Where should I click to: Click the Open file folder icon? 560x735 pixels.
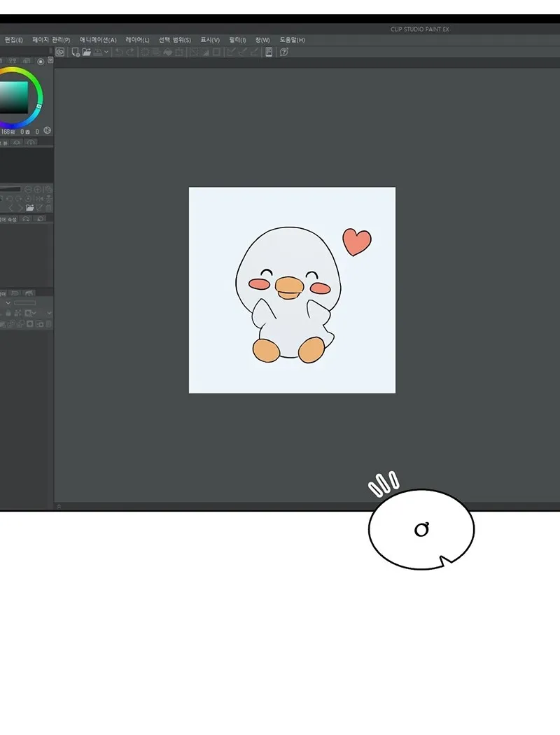(87, 52)
